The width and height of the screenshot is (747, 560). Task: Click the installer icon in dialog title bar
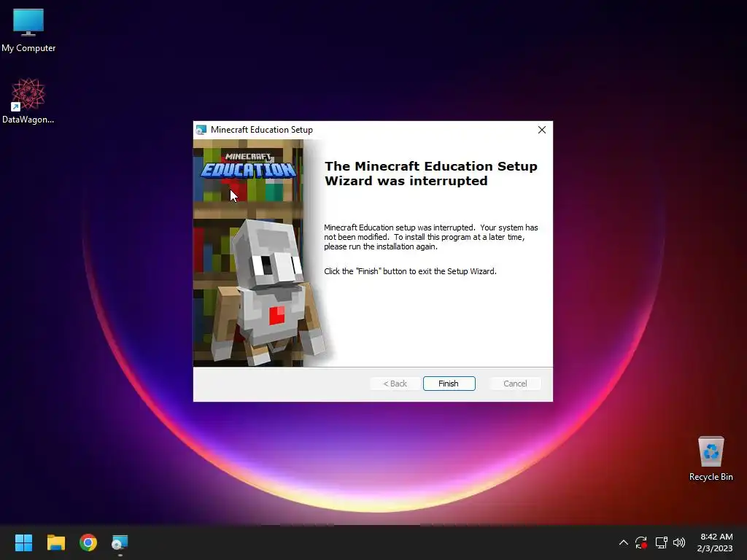click(201, 130)
